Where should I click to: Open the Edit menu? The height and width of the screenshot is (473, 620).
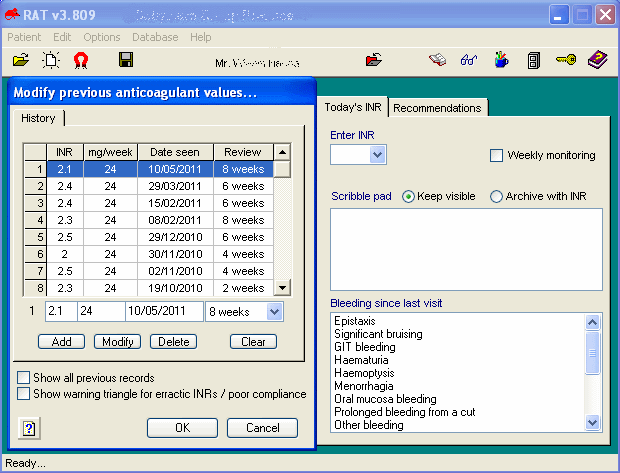pyautogui.click(x=62, y=37)
